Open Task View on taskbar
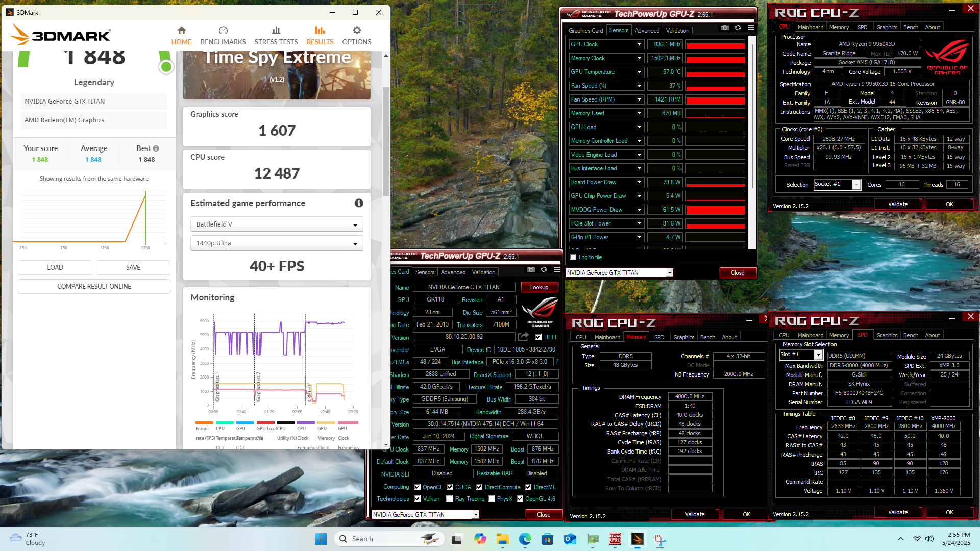 [457, 539]
